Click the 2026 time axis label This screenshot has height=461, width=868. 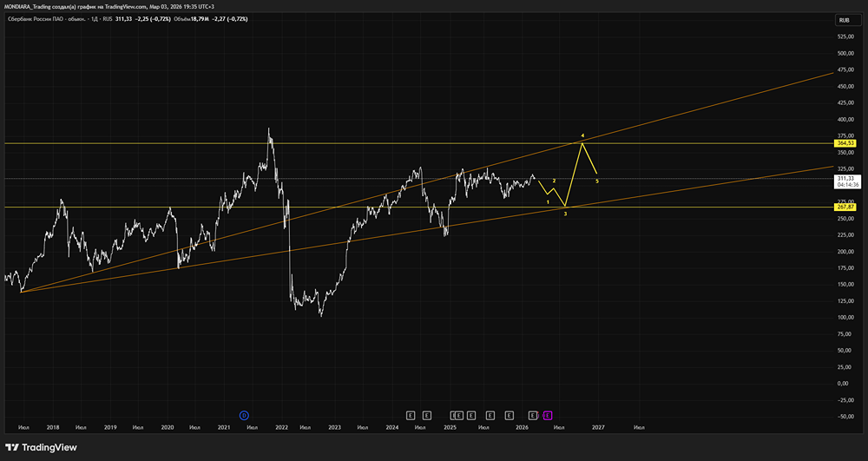coord(522,427)
